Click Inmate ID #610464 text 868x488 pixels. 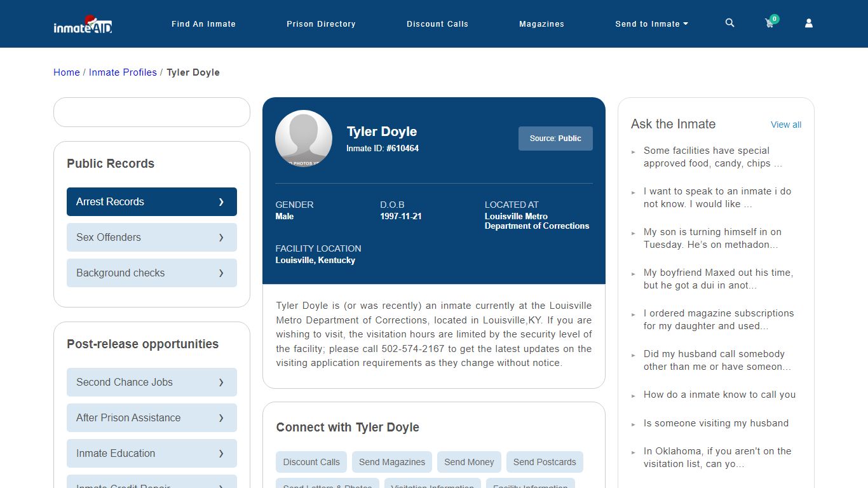(x=383, y=148)
